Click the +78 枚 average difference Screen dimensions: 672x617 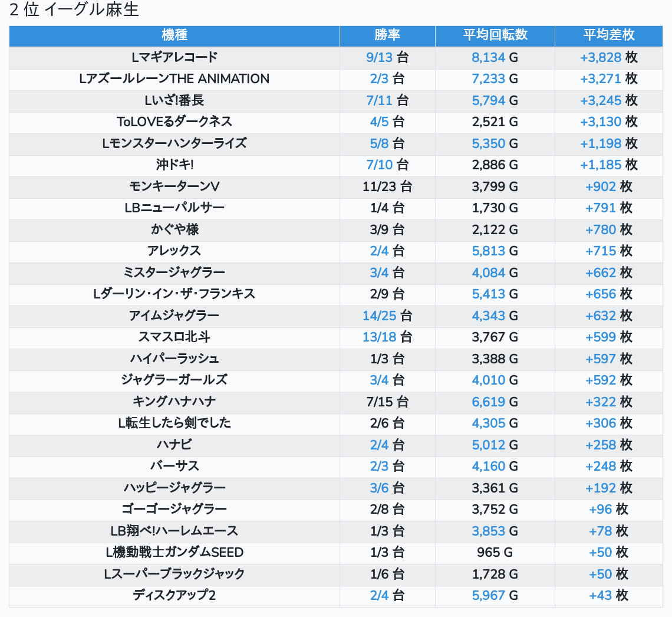tap(608, 531)
